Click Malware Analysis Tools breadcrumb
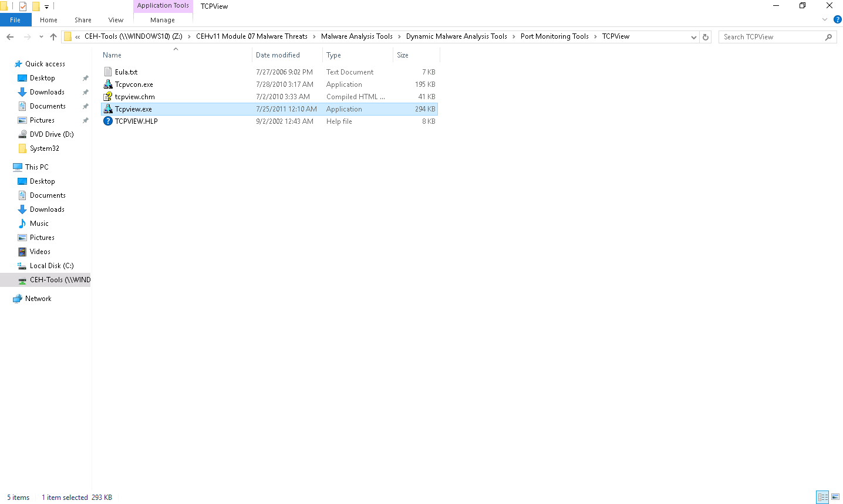843x504 pixels. (x=357, y=36)
